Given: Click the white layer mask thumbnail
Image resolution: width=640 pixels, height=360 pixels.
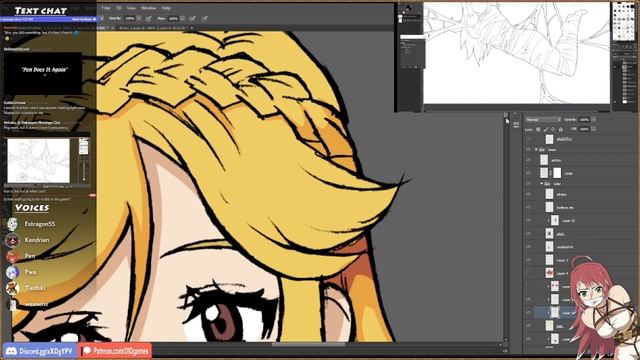Looking at the screenshot, I should (557, 173).
